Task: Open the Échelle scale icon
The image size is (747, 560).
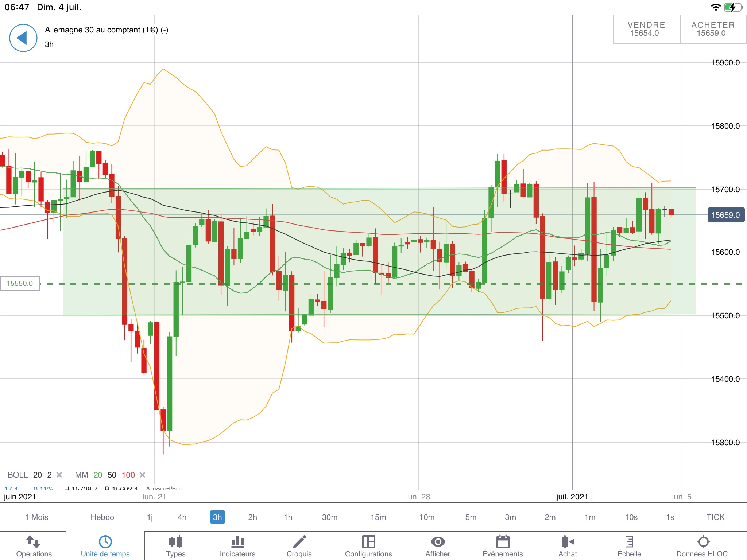Action: point(629,542)
